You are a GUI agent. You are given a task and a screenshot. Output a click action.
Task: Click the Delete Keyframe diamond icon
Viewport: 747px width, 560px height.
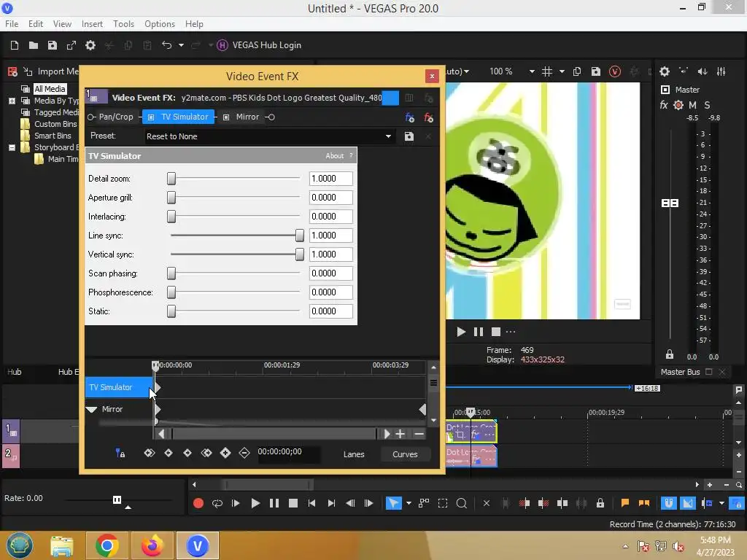click(x=244, y=453)
